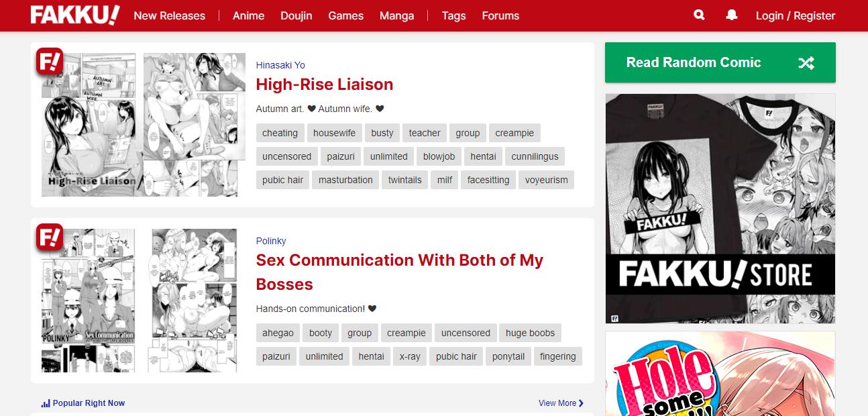Click 'uncensored' tag on High-Rise Liaison
This screenshot has width=868, height=416.
pyautogui.click(x=286, y=156)
